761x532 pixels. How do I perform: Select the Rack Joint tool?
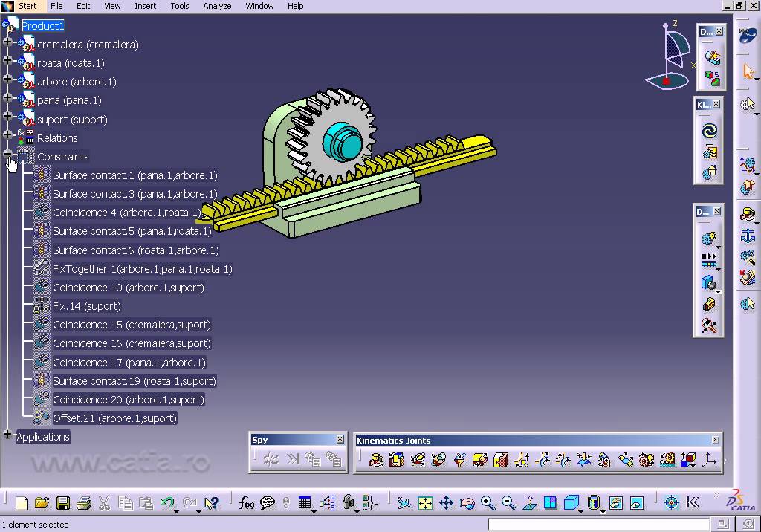[x=667, y=459]
